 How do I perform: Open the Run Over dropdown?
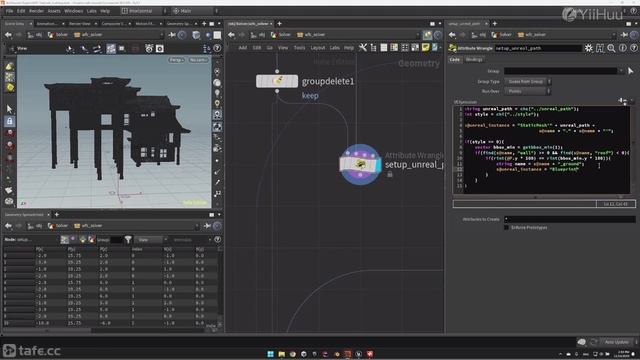528,91
